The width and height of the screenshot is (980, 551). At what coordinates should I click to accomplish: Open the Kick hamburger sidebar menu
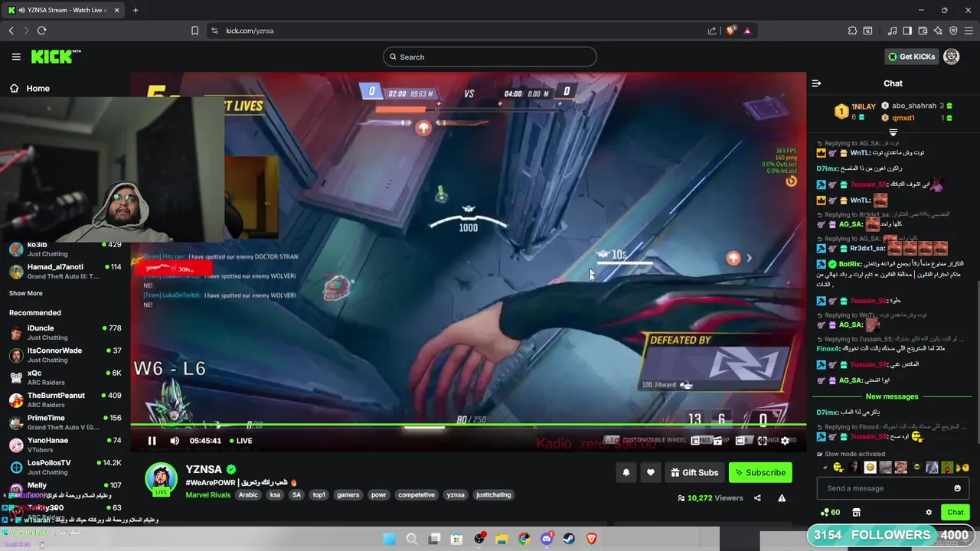click(x=16, y=57)
